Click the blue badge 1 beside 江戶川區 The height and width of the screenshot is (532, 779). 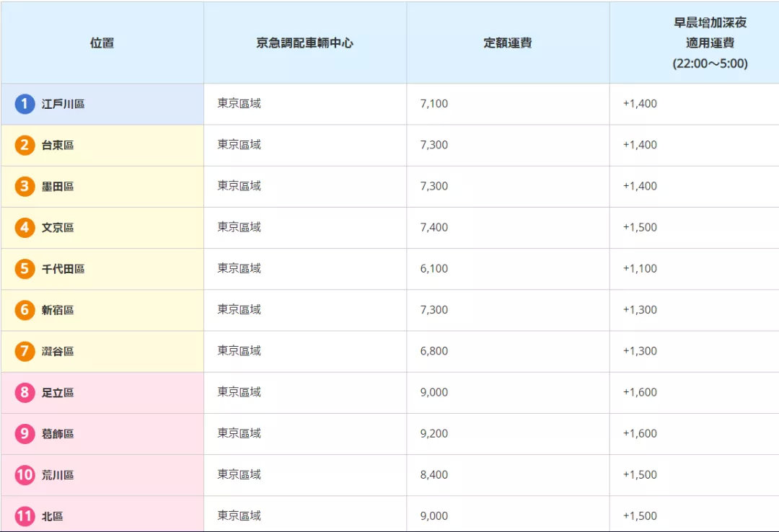tap(24, 103)
